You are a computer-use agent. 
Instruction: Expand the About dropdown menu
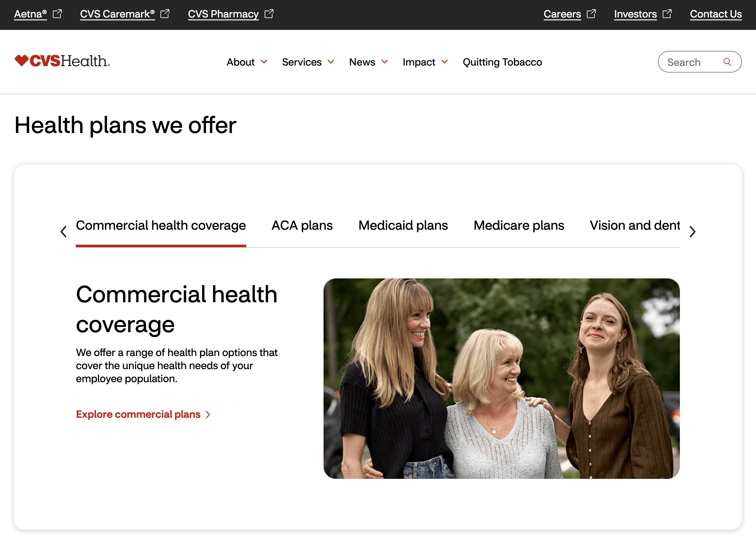[247, 62]
